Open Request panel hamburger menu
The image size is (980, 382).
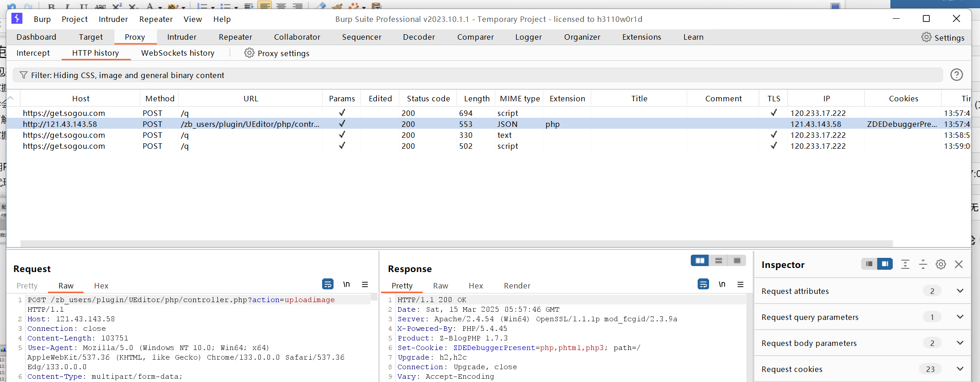tap(365, 284)
